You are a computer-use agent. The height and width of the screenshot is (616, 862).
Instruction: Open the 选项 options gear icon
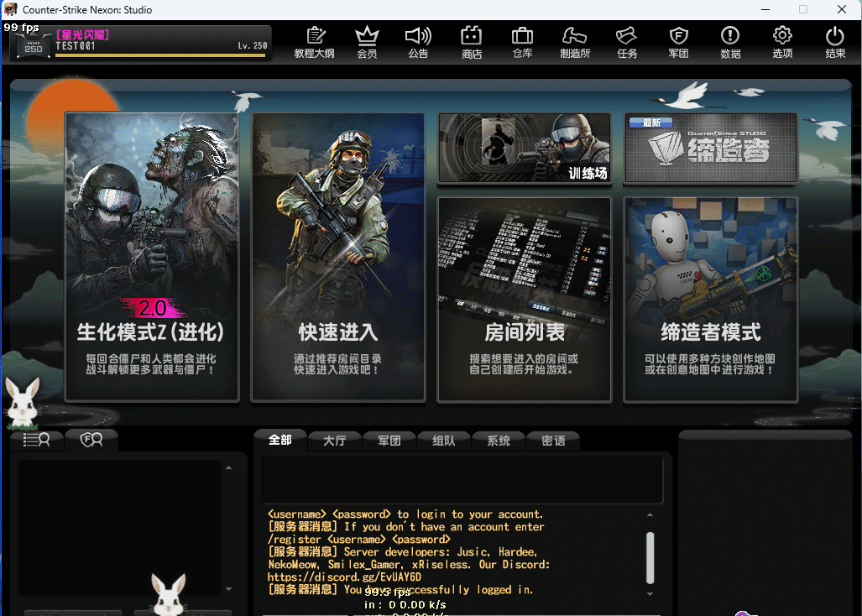(782, 42)
